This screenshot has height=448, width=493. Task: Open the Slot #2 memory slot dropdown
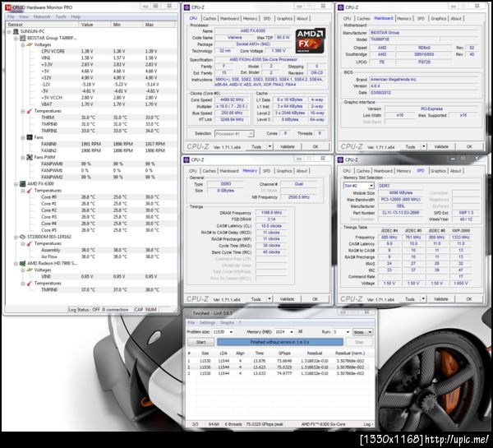[x=371, y=186]
